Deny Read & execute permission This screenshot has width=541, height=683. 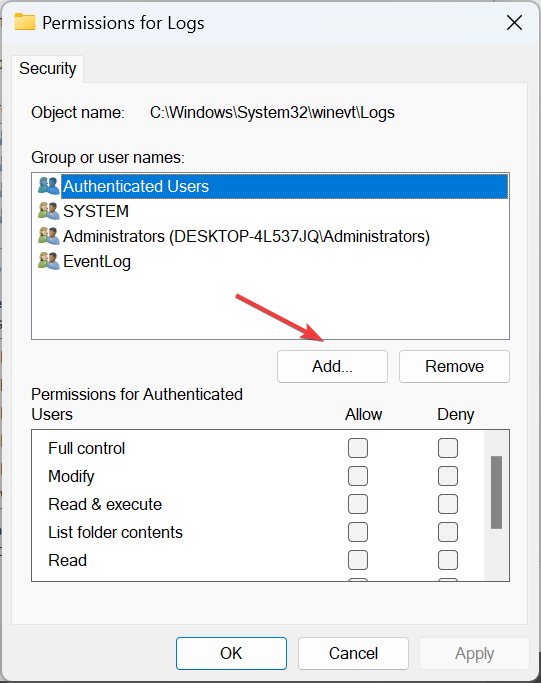(448, 504)
